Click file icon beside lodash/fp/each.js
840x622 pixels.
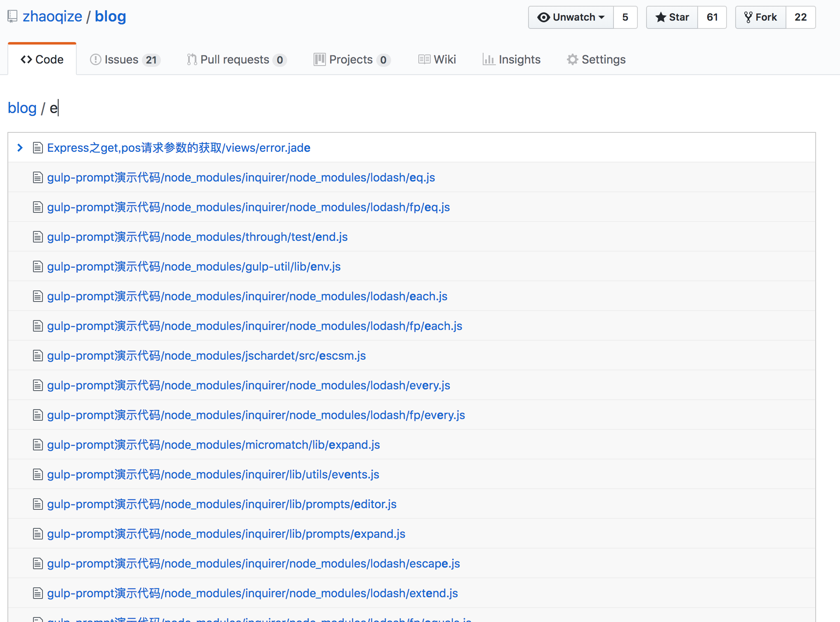[38, 326]
